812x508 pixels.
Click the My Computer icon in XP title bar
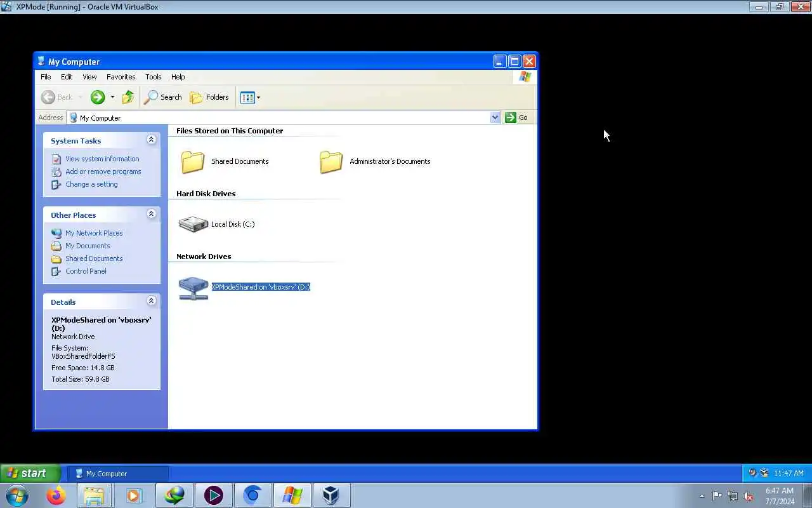[x=42, y=62]
